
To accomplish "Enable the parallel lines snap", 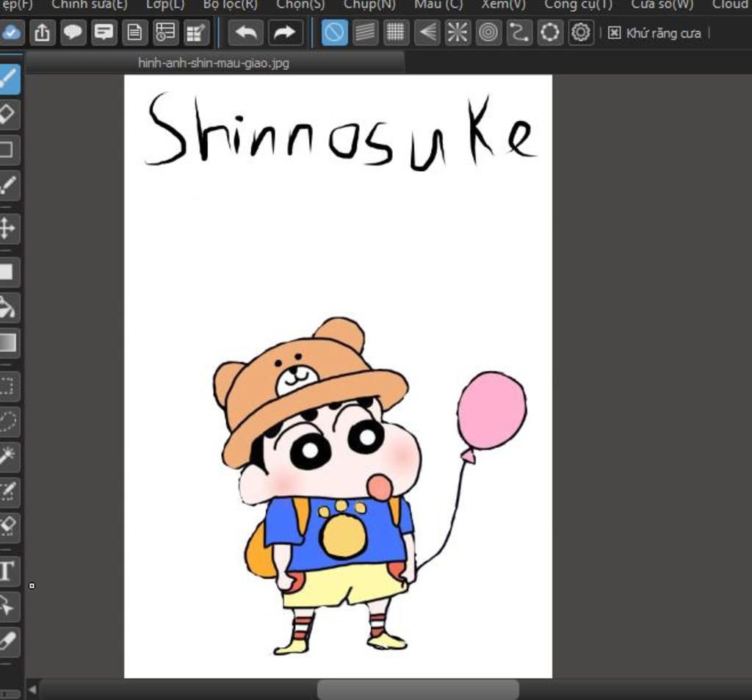I will pos(365,32).
